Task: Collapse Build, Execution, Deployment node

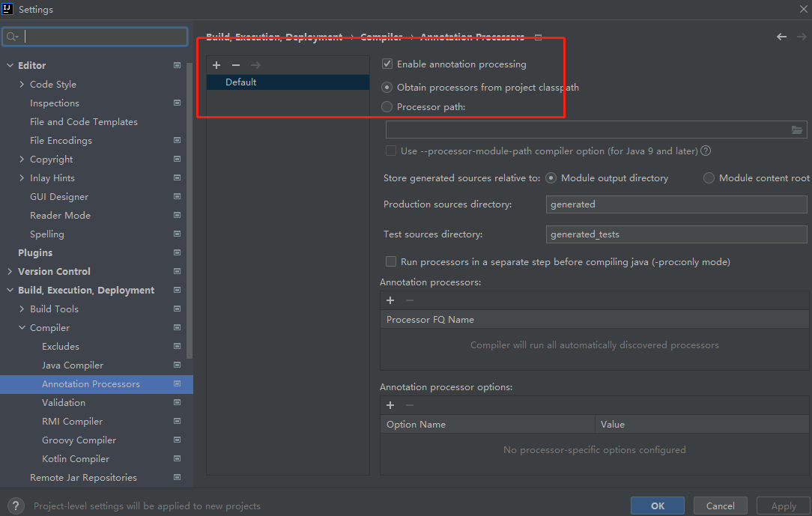Action: point(10,290)
